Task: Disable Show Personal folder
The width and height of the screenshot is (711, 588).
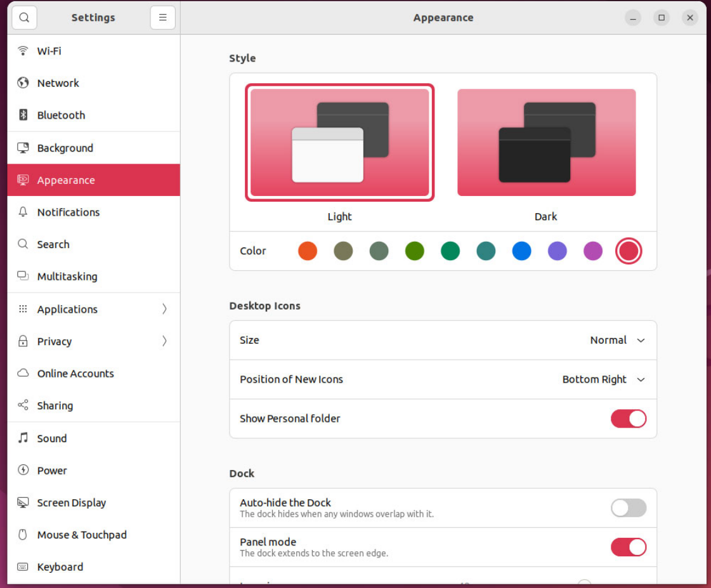Action: click(629, 419)
